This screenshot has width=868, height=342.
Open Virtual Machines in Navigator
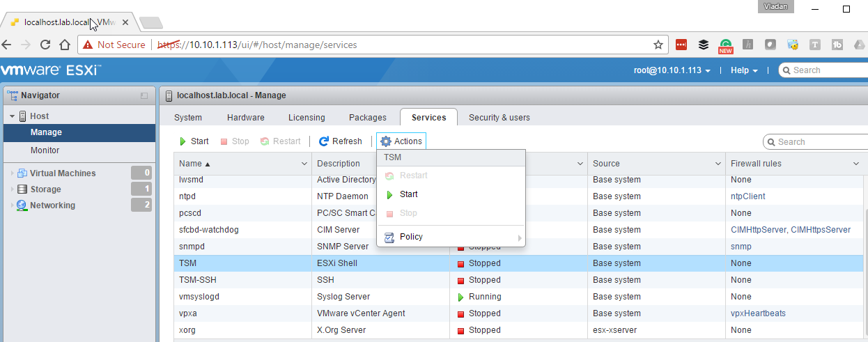tap(63, 173)
